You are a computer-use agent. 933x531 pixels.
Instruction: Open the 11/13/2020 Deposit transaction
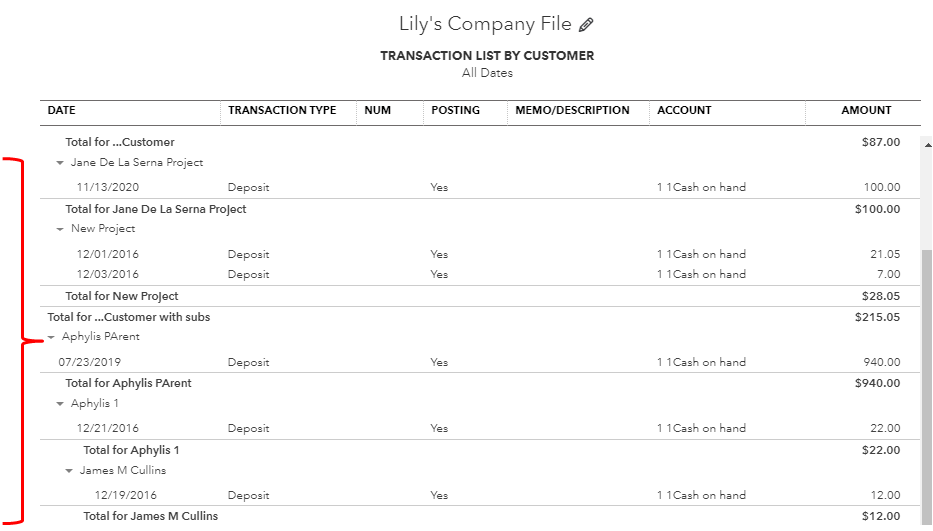click(480, 187)
